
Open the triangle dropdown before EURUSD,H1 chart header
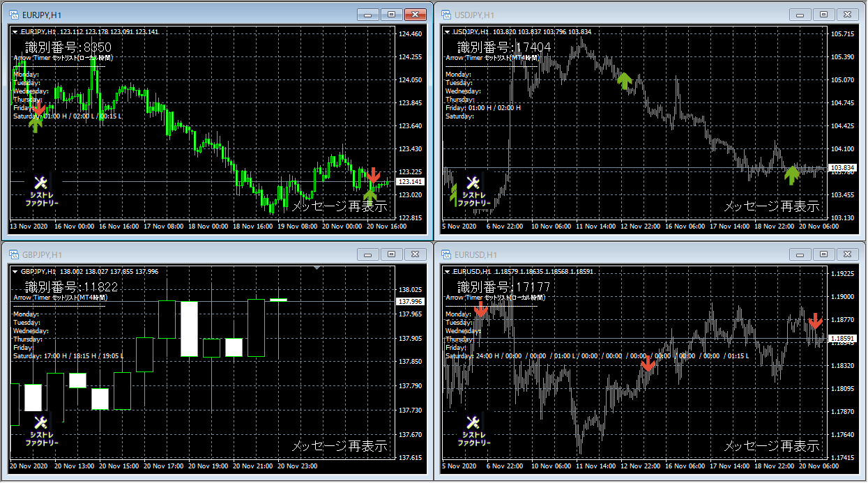click(448, 271)
